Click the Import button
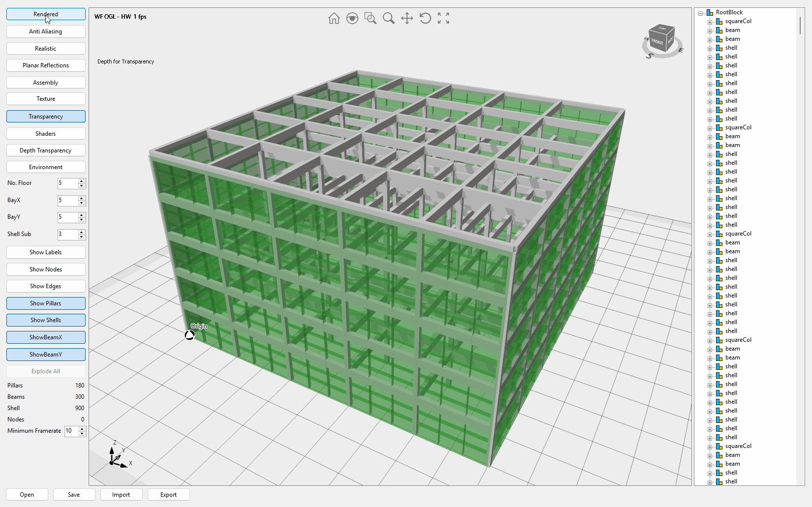The height and width of the screenshot is (507, 812). 121,495
